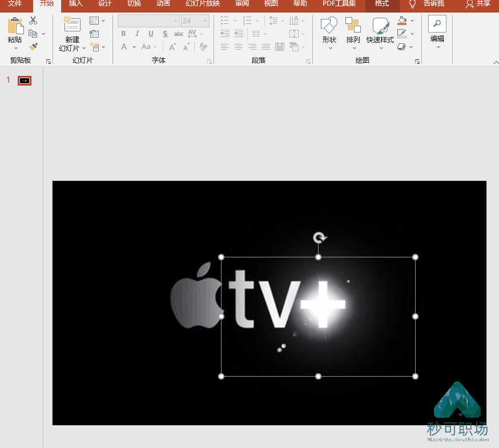499x448 pixels.
Task: Justify text alignment
Action: point(266,47)
